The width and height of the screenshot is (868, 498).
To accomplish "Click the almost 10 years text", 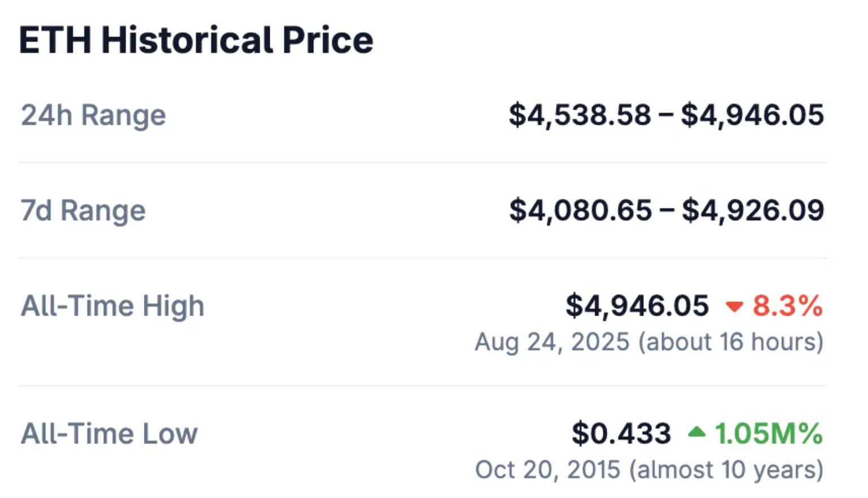I will (727, 470).
